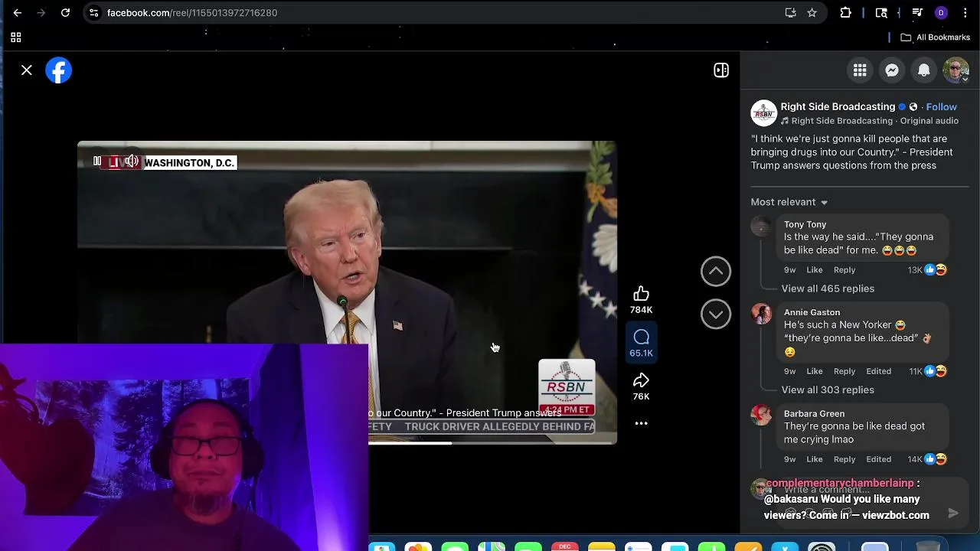Go back with the browser back arrow
The image size is (980, 551).
(18, 12)
